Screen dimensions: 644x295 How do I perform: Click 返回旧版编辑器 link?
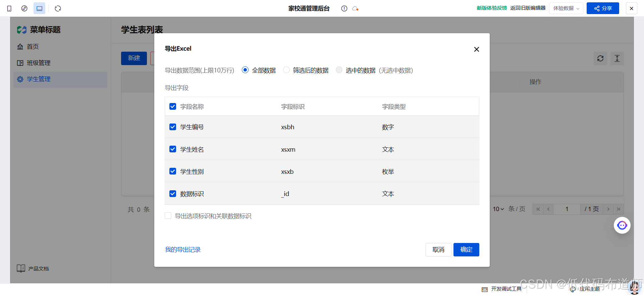[x=528, y=8]
